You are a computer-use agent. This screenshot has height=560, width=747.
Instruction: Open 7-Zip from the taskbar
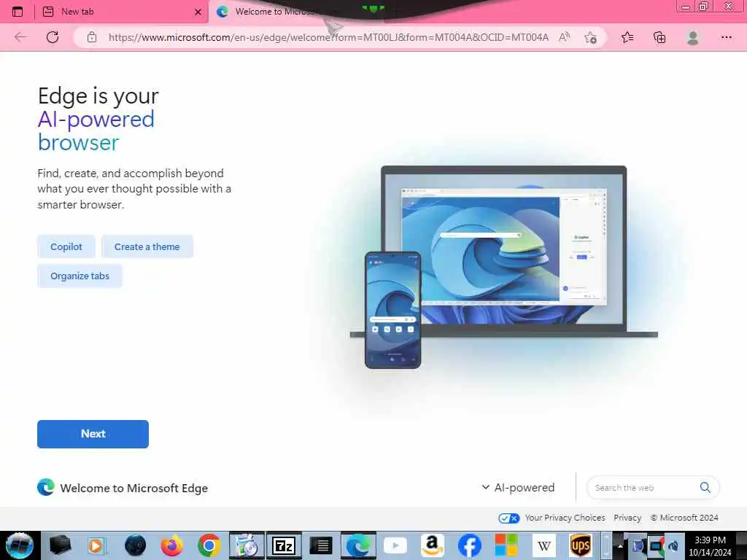pyautogui.click(x=284, y=545)
